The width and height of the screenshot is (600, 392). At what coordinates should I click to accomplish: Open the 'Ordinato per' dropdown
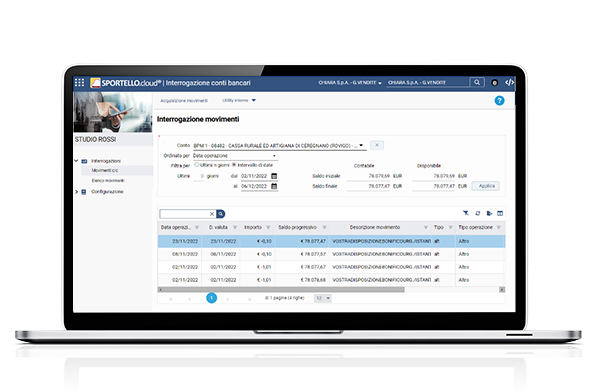tap(235, 156)
